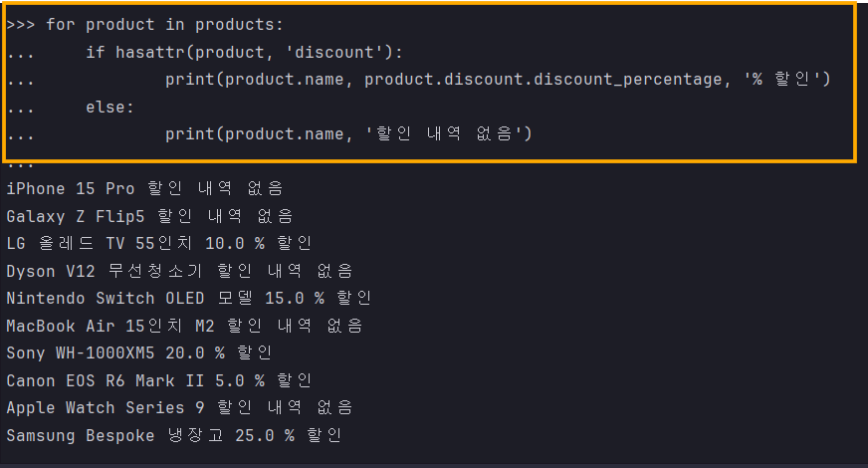This screenshot has width=868, height=468.
Task: Click the 'Galaxy Z Flip5' output line
Action: click(x=149, y=216)
